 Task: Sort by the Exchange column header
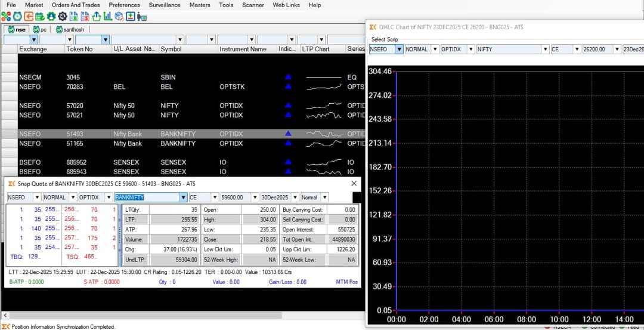click(42, 49)
